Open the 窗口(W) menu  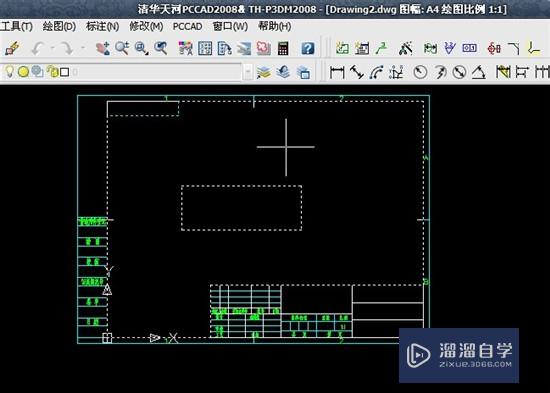(x=230, y=26)
